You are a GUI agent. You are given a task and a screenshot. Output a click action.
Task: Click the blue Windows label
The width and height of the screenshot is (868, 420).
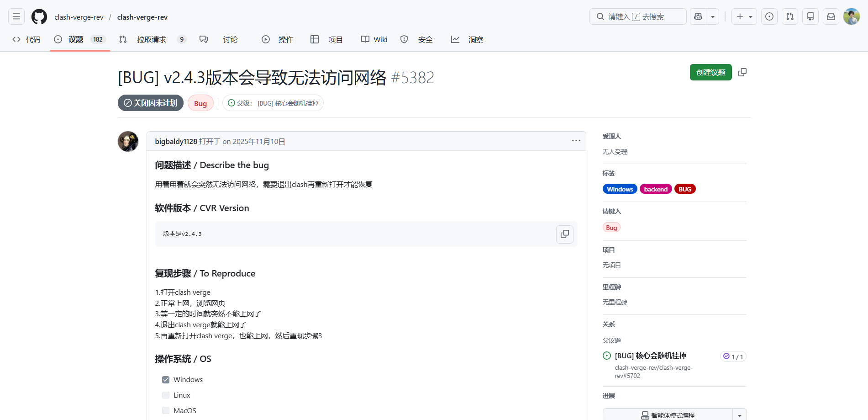(x=620, y=189)
